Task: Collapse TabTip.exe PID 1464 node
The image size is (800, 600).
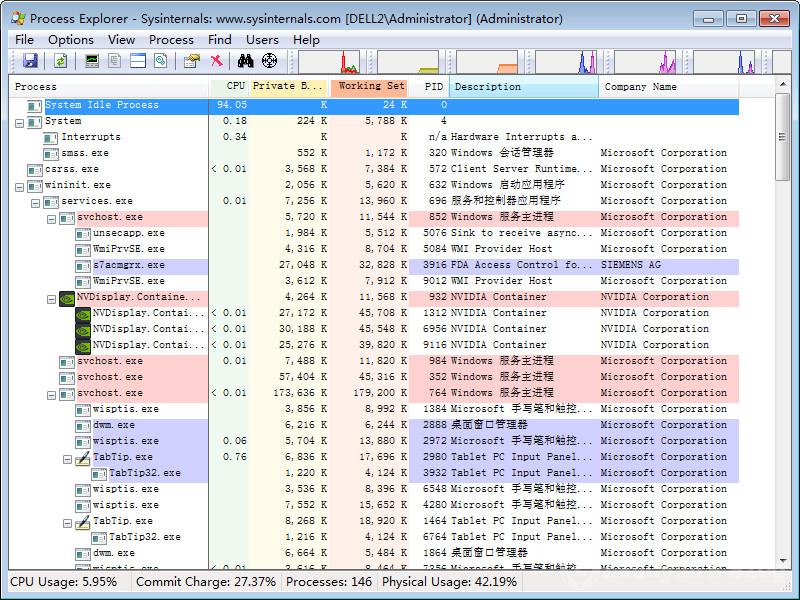Action: tap(67, 523)
